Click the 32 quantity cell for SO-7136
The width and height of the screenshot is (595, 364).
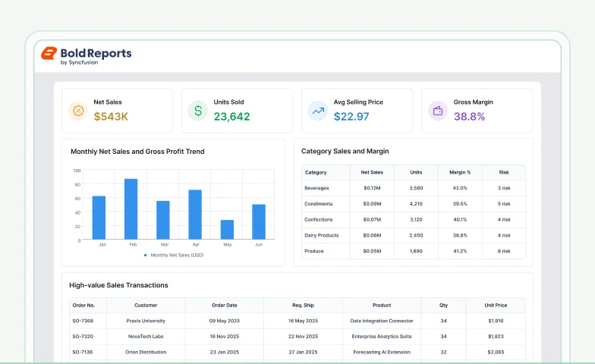(x=443, y=352)
